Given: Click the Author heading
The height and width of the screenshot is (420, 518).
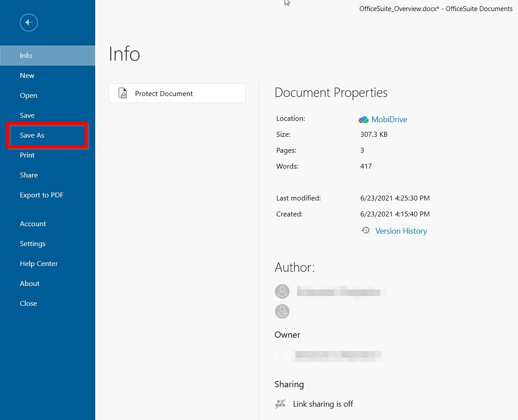Looking at the screenshot, I should click(x=295, y=267).
